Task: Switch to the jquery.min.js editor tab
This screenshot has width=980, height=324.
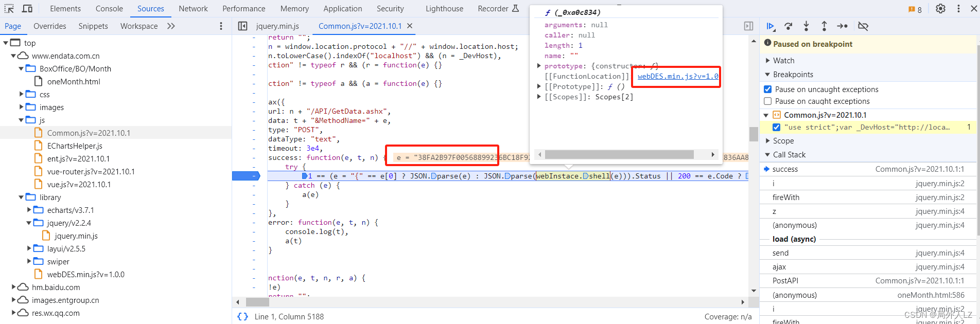Action: click(277, 26)
